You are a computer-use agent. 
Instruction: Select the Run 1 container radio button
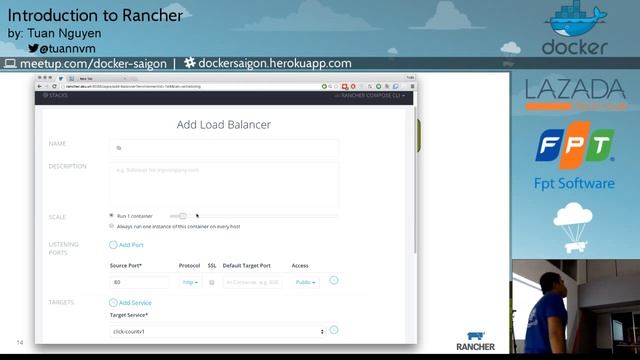tap(111, 215)
